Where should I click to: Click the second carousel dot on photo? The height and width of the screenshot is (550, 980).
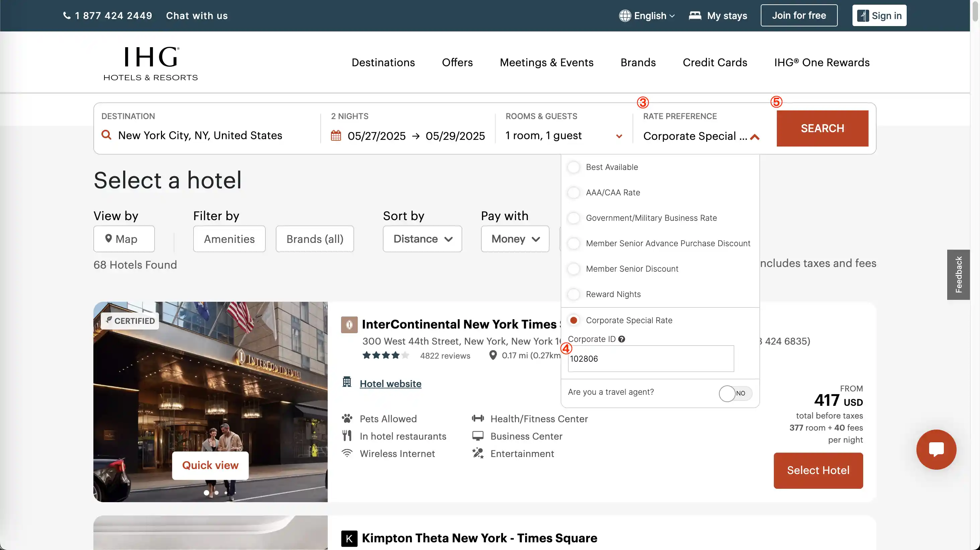216,492
